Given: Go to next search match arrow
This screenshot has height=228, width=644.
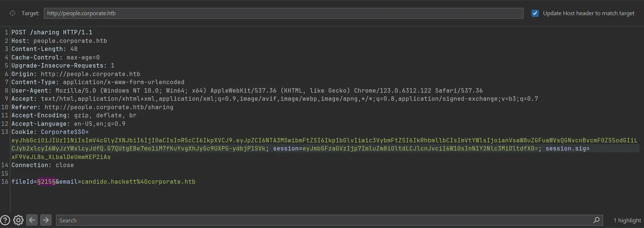Looking at the screenshot, I should [x=46, y=220].
